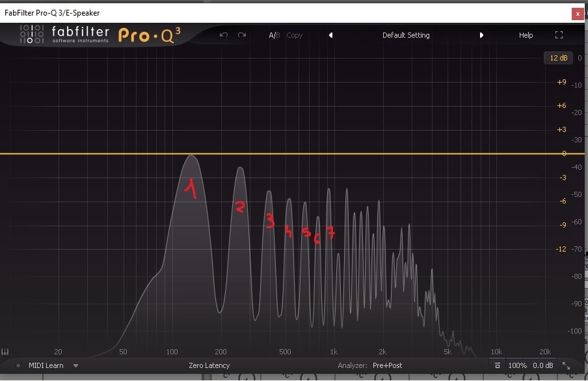Open the Help menu
588x381 pixels.
[x=526, y=35]
